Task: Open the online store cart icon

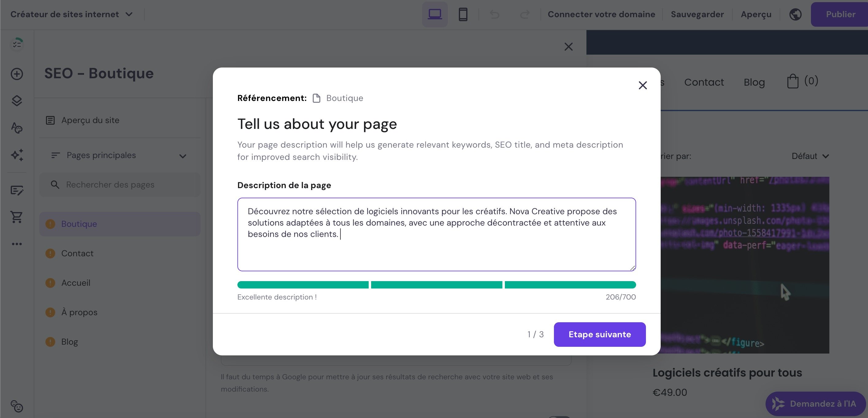Action: click(x=17, y=217)
